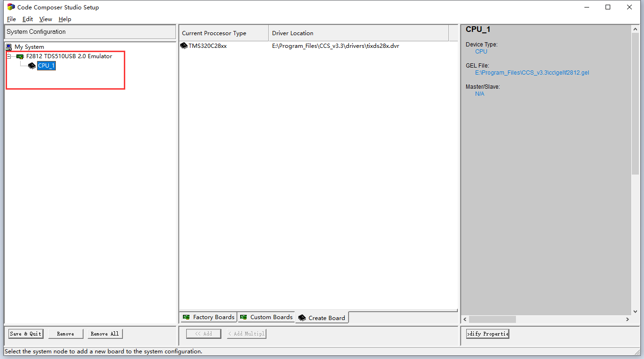This screenshot has width=644, height=359.
Task: Click the TMS320C28xx processor chip icon
Action: coord(184,46)
